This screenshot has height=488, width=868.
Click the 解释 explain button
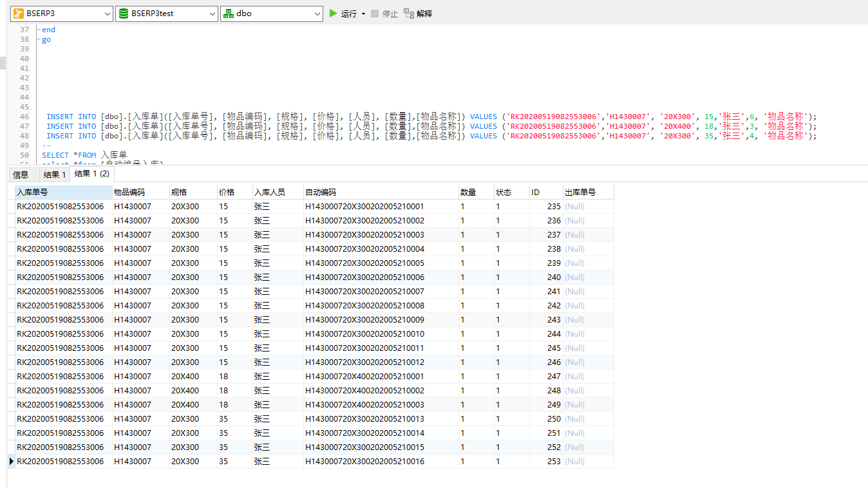tap(418, 14)
